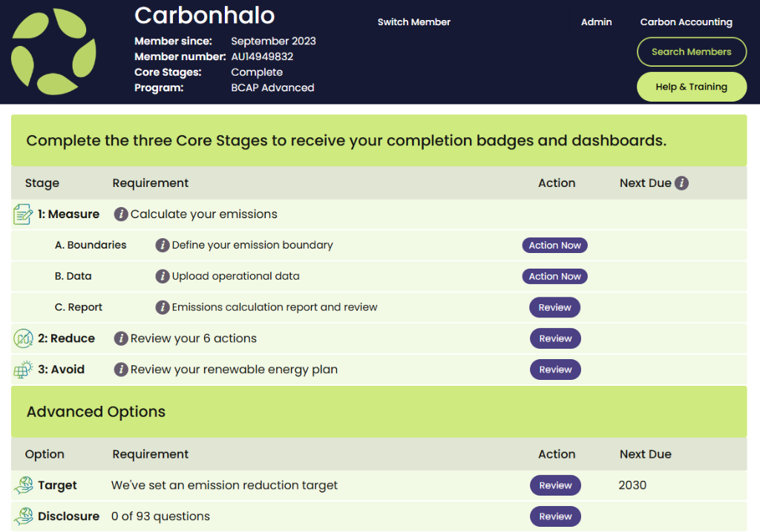Click info icon beside Calculate your emissions

coord(121,214)
